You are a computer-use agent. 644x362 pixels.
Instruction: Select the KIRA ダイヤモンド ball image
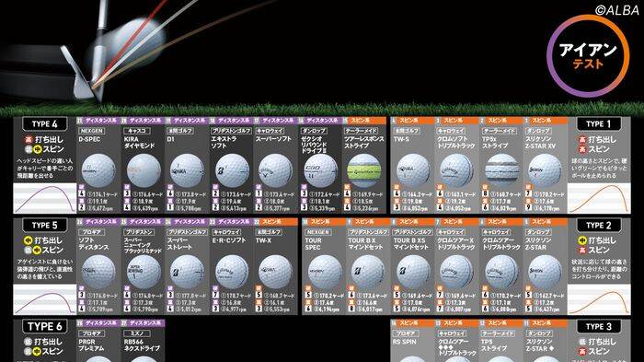[144, 170]
